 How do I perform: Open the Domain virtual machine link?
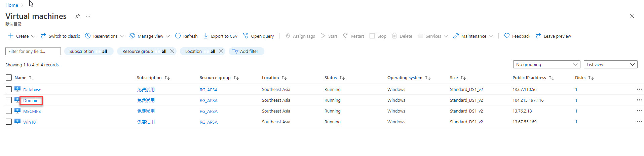[31, 100]
